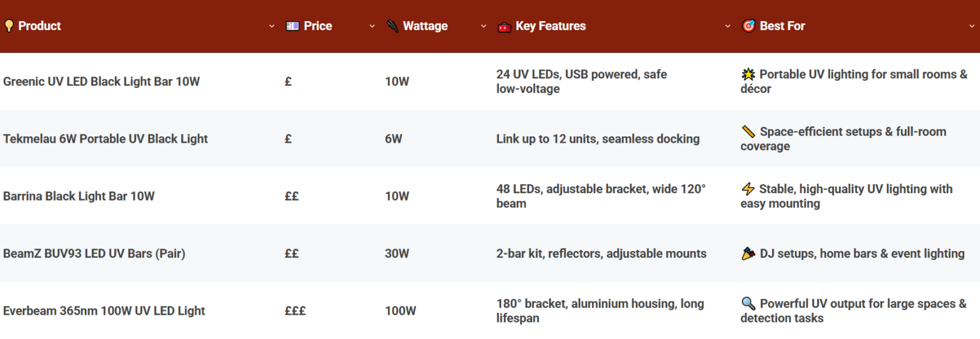This screenshot has width=980, height=339.
Task: Click the ruler icon in Tekmelau row
Action: pos(748,132)
